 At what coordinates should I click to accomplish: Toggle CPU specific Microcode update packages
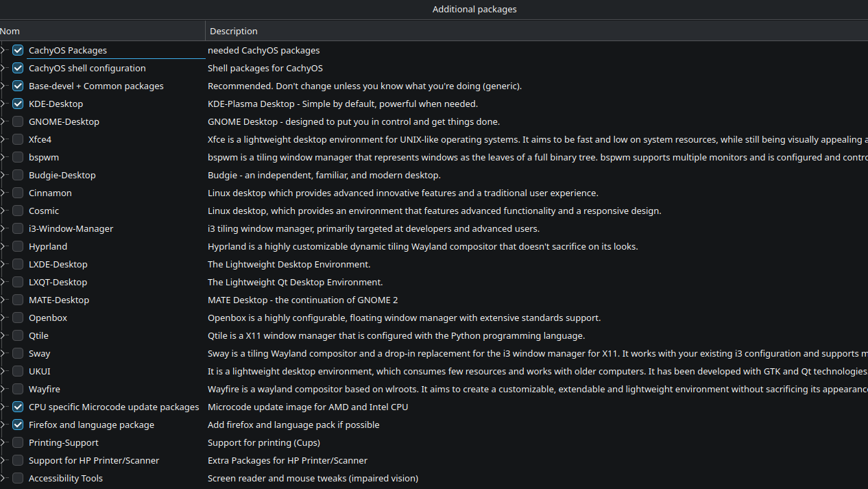(x=18, y=407)
